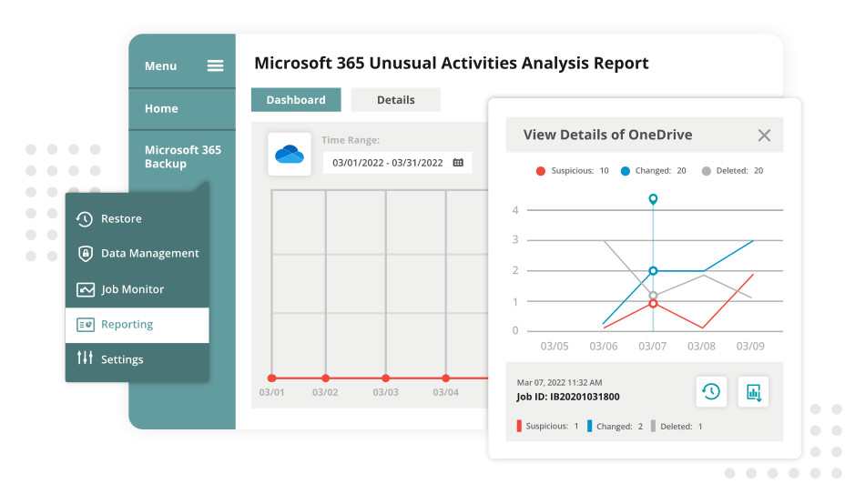Viewport: 865px width, 504px height.
Task: Click the teal pin marker above 03/07
Action: tap(653, 199)
